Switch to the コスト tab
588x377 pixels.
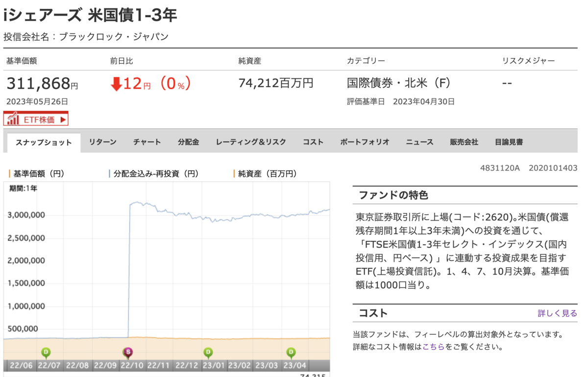point(313,142)
